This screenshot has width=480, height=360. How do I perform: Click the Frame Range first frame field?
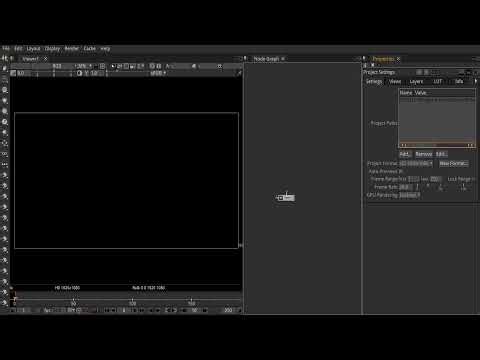[413, 179]
